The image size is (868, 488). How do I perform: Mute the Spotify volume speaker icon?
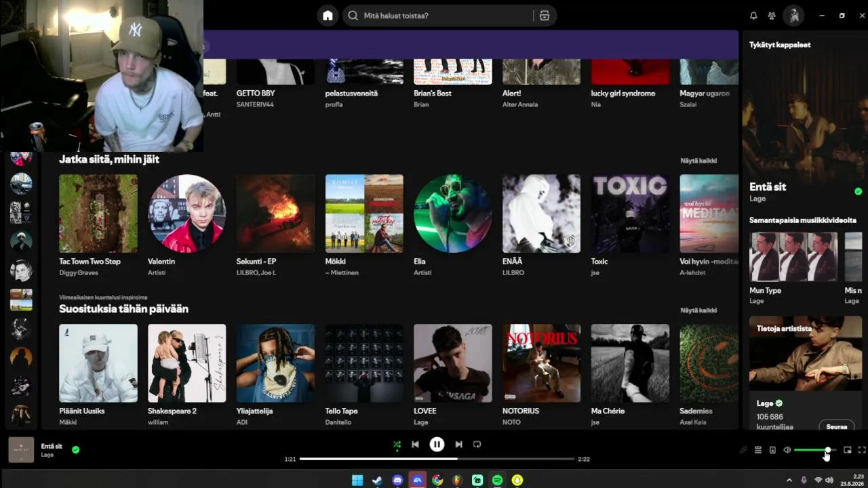(x=787, y=450)
